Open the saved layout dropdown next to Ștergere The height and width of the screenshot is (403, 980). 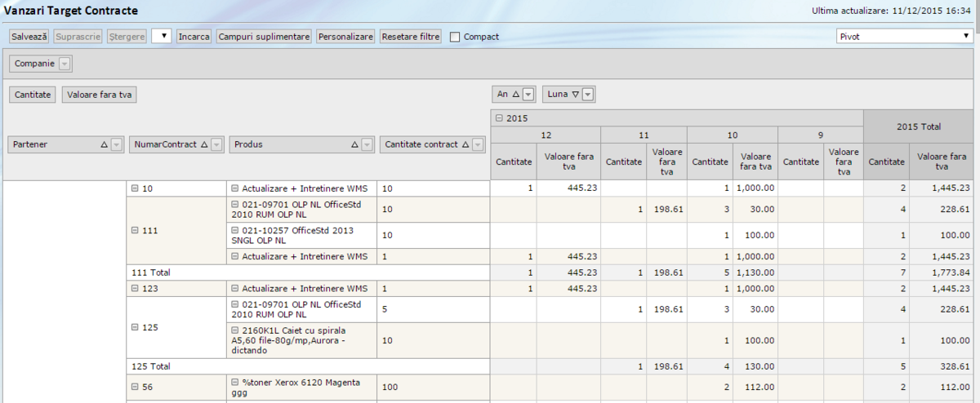162,37
